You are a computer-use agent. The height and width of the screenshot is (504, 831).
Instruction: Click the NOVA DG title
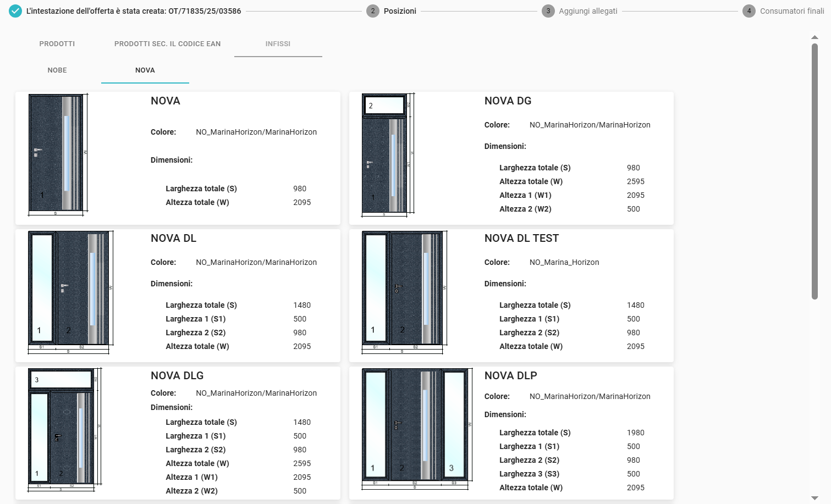[508, 101]
